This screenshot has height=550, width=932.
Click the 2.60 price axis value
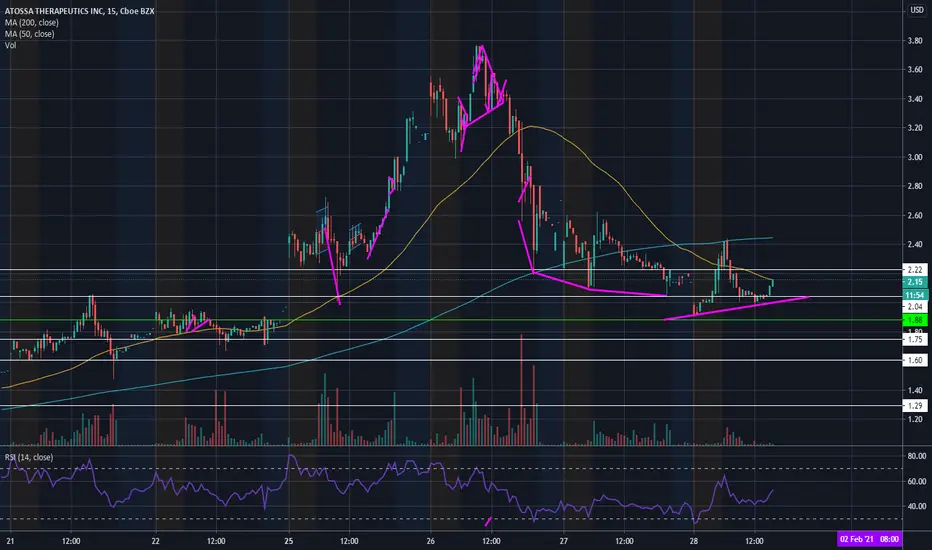coord(915,215)
